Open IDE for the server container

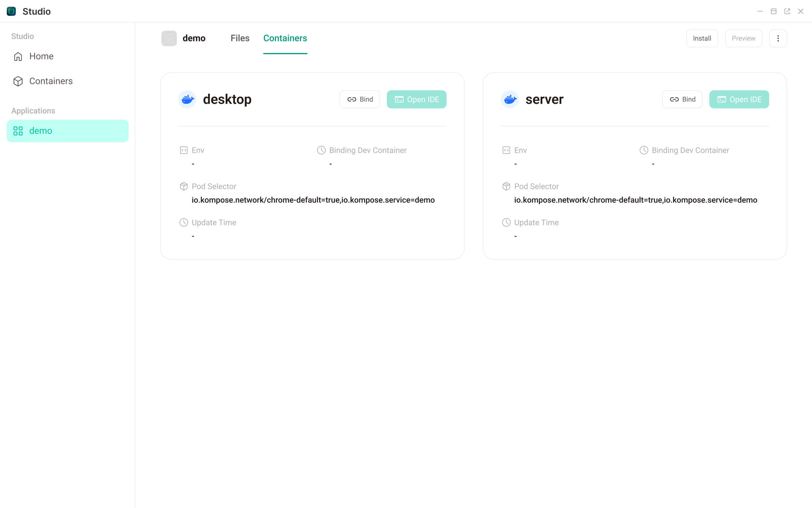point(739,99)
